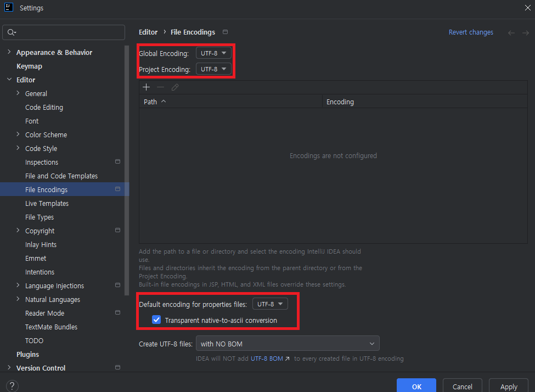Viewport: 535px width, 392px height.
Task: Navigate forward with the right arrow icon
Action: (526, 33)
